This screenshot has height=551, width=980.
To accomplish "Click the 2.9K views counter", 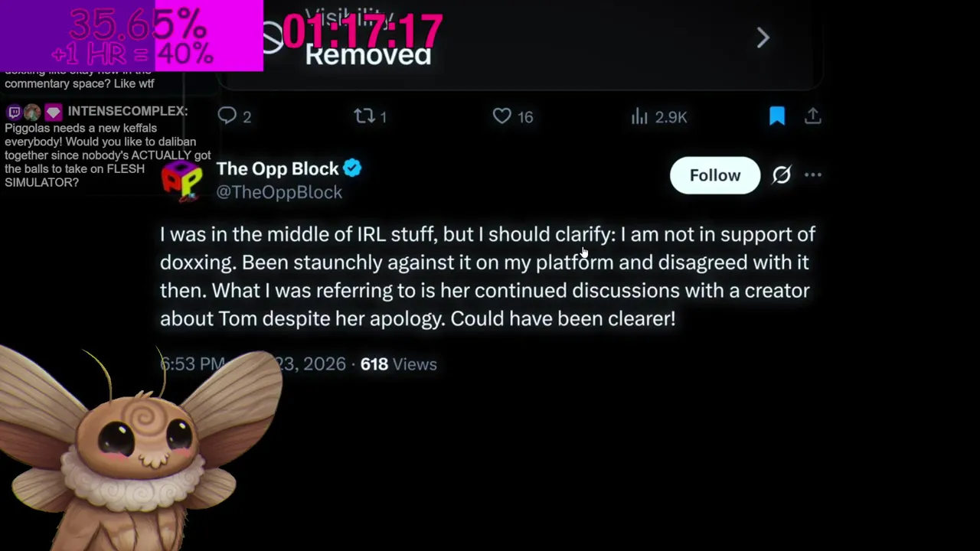I will coord(671,117).
